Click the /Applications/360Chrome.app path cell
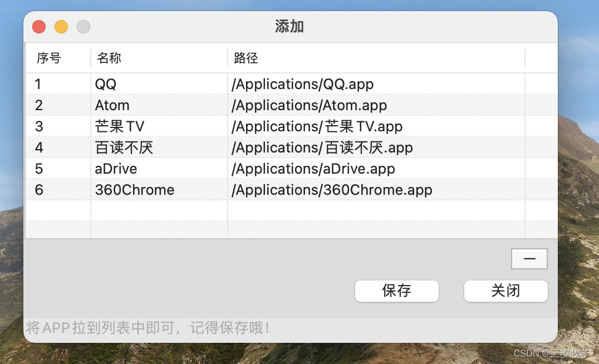Viewport: 599px width, 364px height. [332, 190]
